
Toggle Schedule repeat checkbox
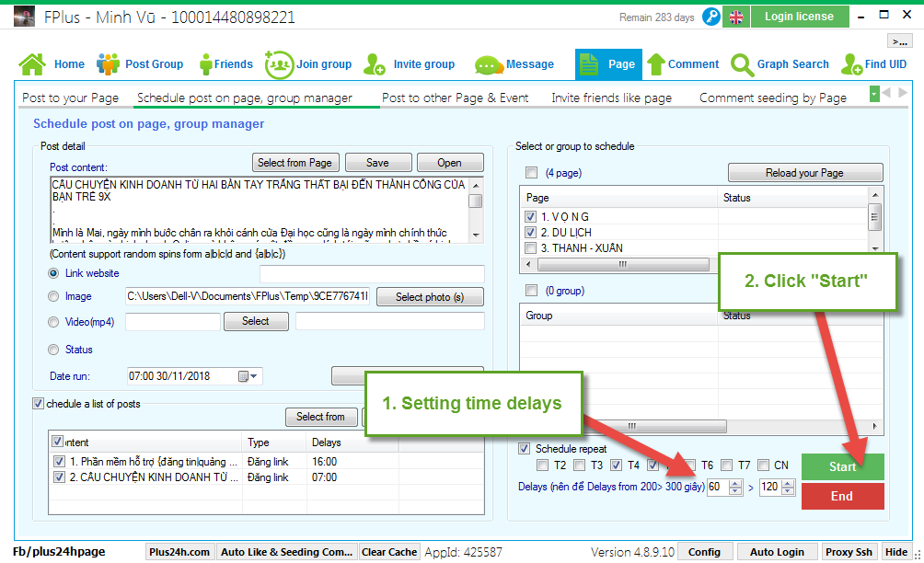click(x=524, y=448)
